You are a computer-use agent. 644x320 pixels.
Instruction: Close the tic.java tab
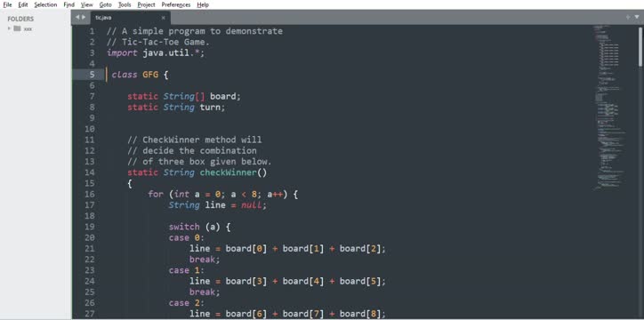click(x=163, y=18)
